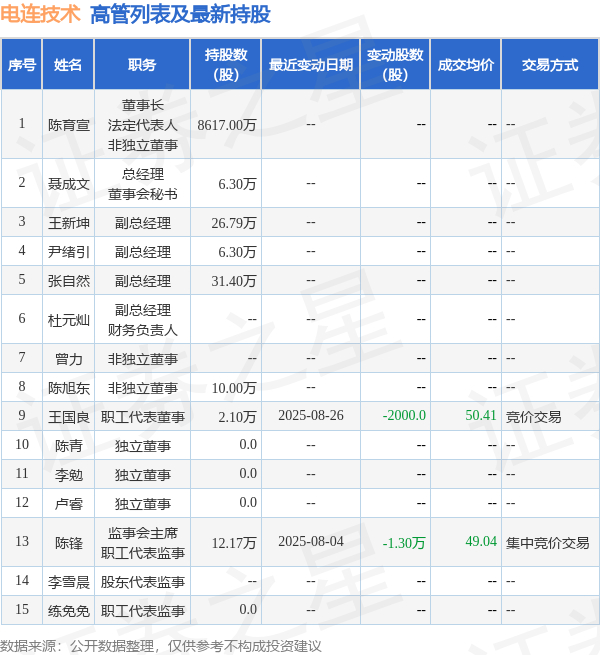Click row number 13

22,541
